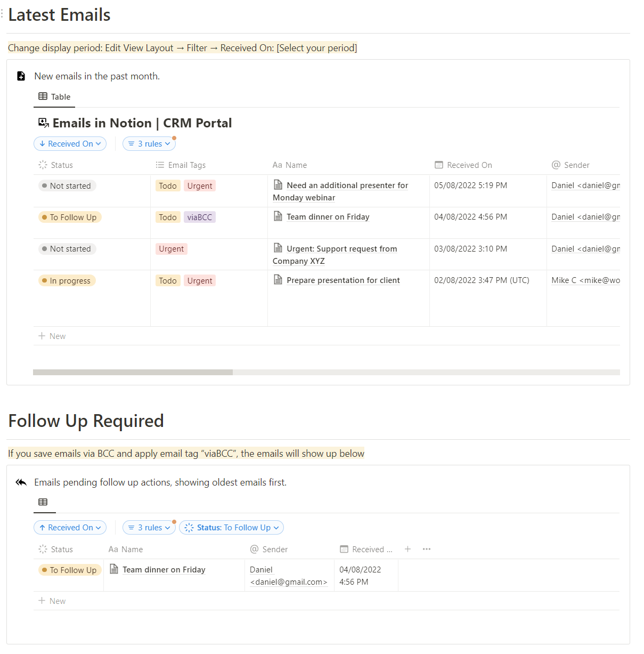Click the horizontal scrollbar of the emails table
Image resolution: width=644 pixels, height=654 pixels.
tap(133, 373)
